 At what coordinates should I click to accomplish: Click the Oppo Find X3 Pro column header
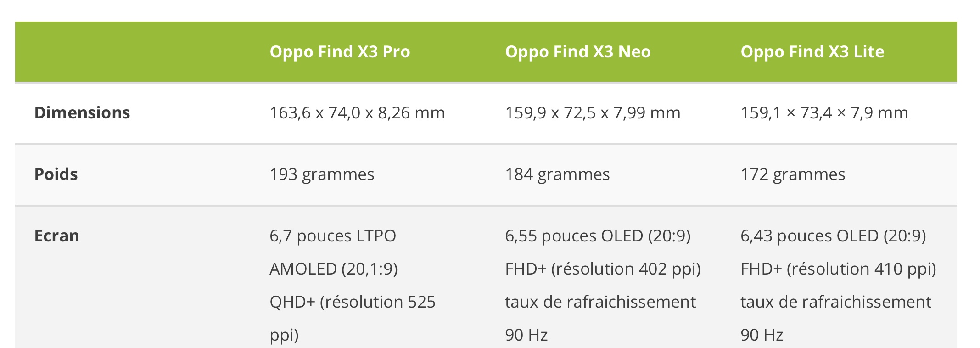pos(340,52)
